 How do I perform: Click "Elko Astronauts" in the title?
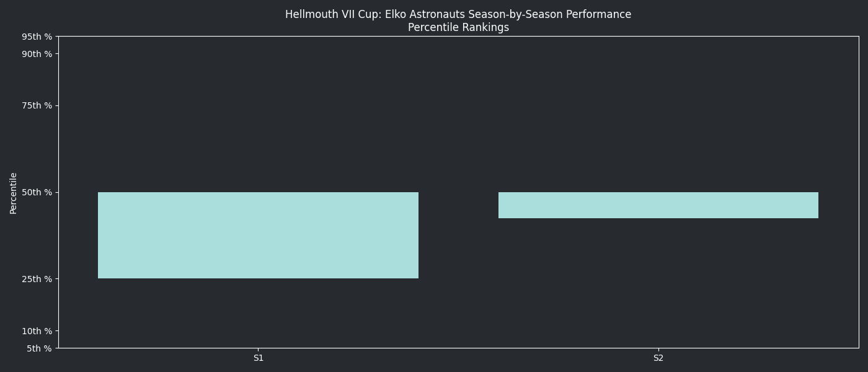click(424, 14)
